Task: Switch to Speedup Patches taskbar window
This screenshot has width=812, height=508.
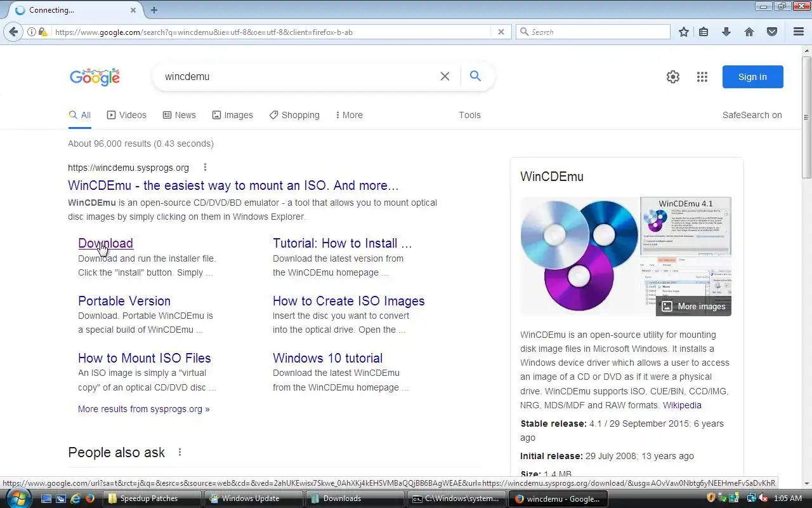Action: [x=153, y=498]
